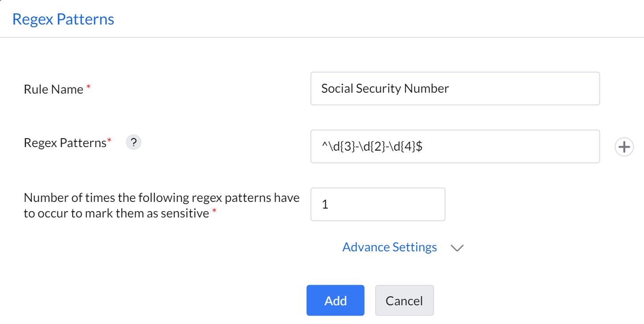This screenshot has width=644, height=324.
Task: Open the Advance Settings link
Action: pos(389,247)
